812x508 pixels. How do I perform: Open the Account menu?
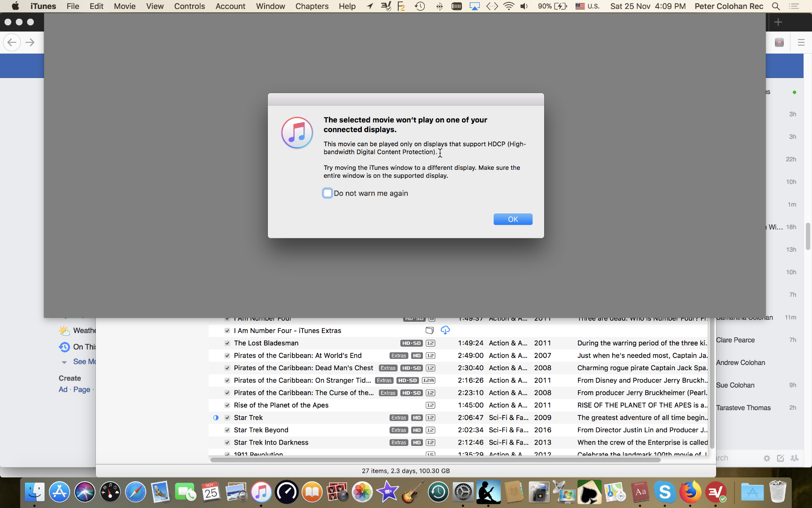230,6
